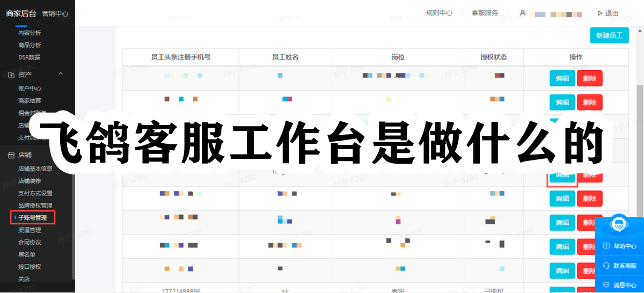Click the 店铺 shop icon
This screenshot has width=644, height=293.
10,155
